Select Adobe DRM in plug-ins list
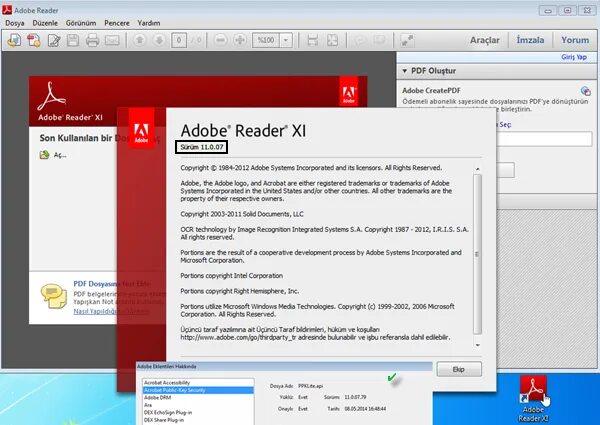The image size is (600, 425). [x=198, y=397]
